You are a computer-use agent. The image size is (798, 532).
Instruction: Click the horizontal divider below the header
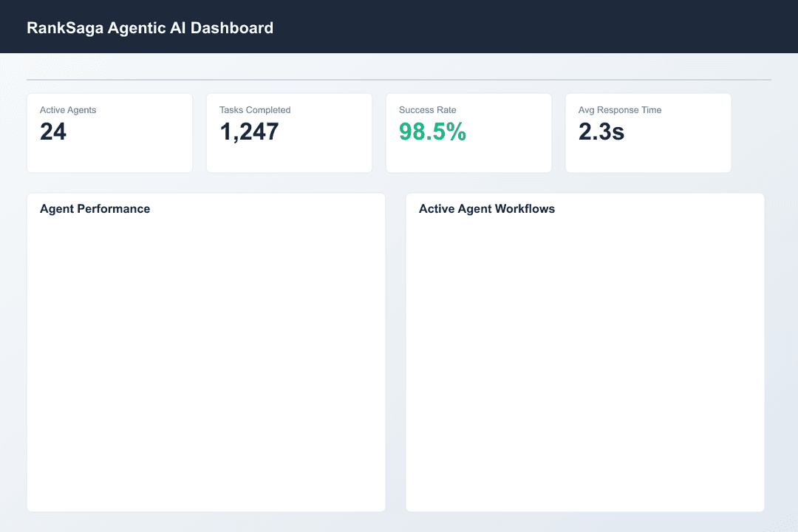(399, 80)
